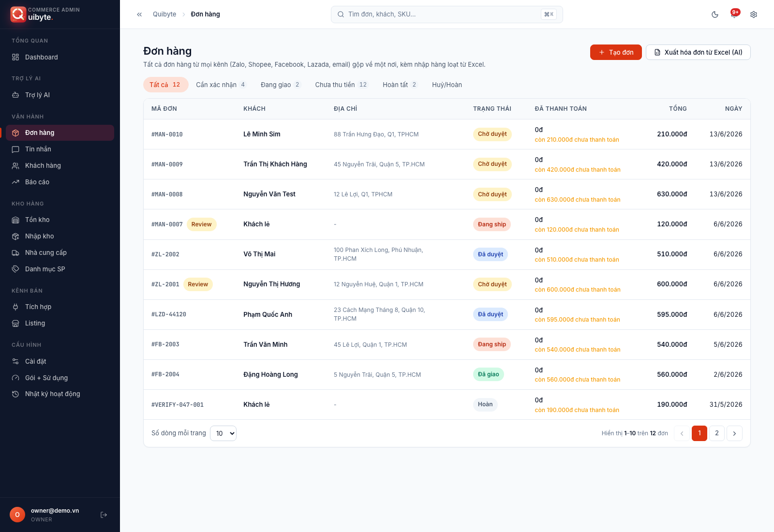The width and height of the screenshot is (774, 532).
Task: Go to previous page chevron
Action: tap(682, 433)
